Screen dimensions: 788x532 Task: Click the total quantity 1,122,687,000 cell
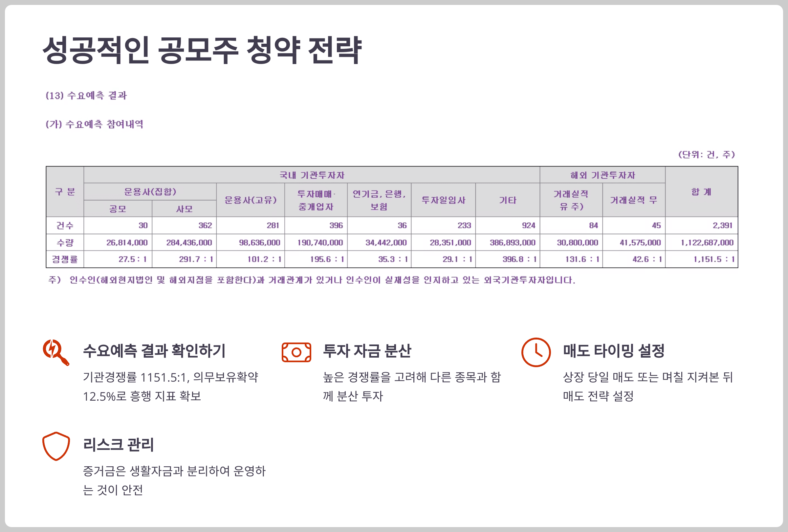707,242
